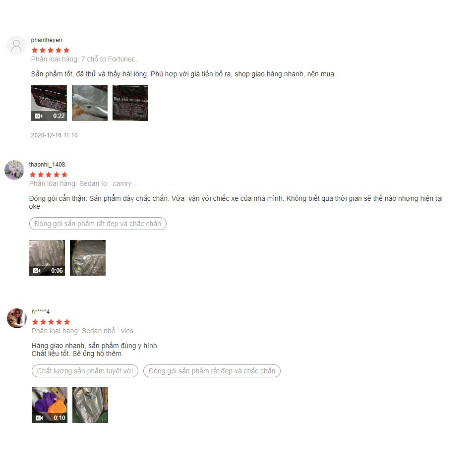Play the 0:10 video with purple cloth
The image size is (476, 476).
tap(50, 405)
